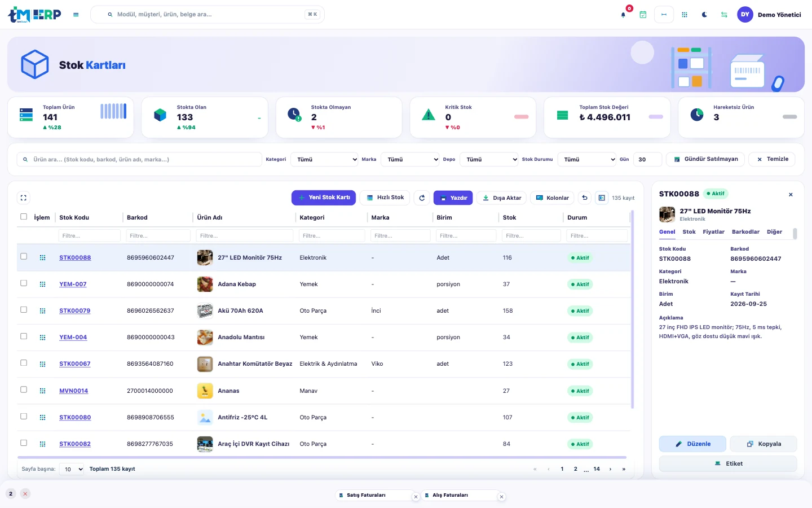Select all rows via header checkbox

(x=24, y=217)
